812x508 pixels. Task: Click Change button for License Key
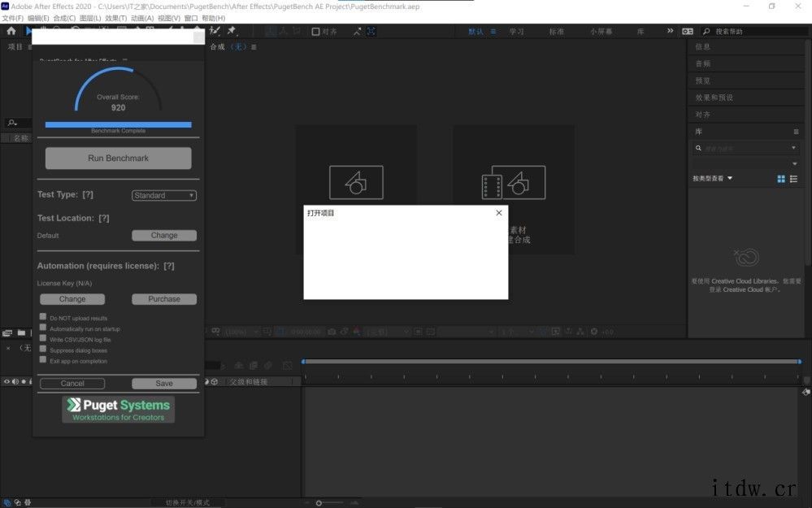[x=72, y=299]
